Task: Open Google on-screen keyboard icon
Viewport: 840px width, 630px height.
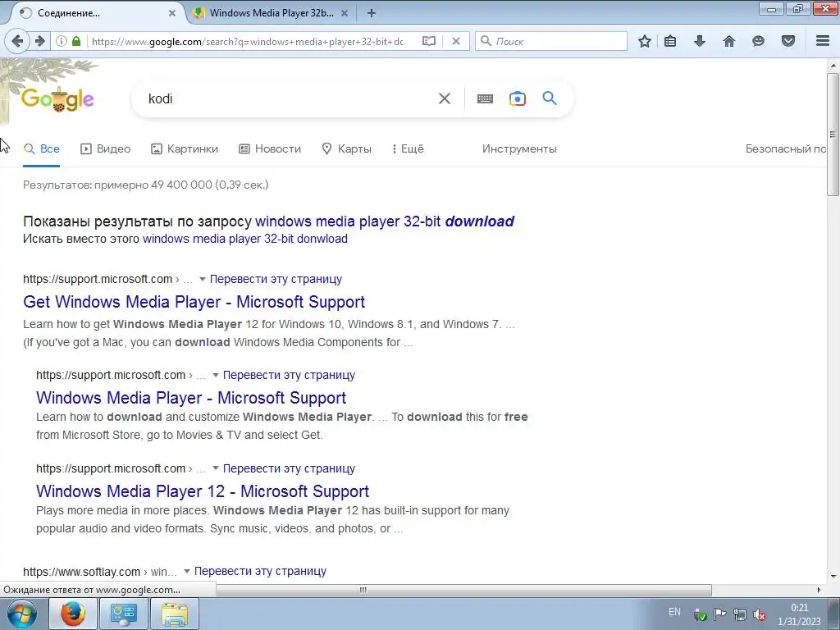Action: [x=485, y=98]
